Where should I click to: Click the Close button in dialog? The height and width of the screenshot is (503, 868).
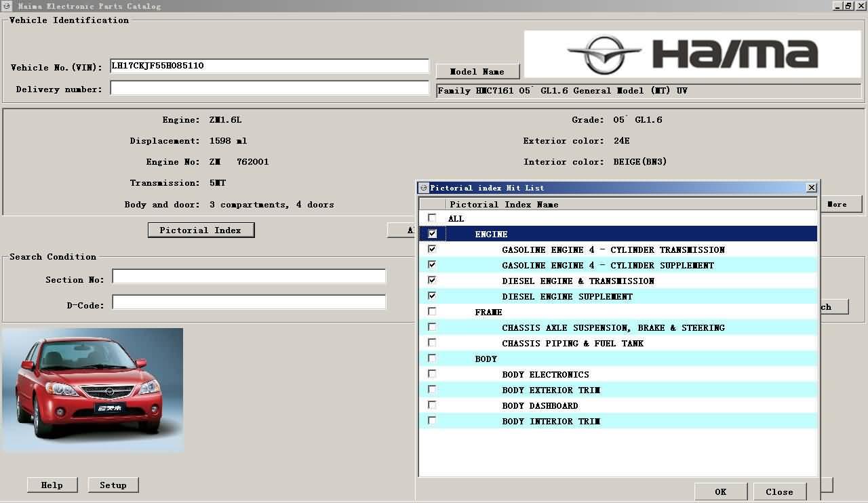click(779, 491)
